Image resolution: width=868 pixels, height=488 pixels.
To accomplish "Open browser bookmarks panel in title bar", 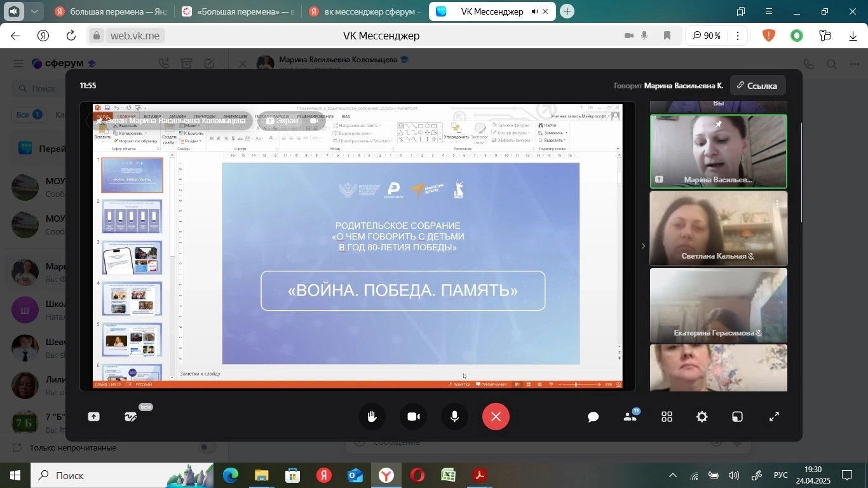I will coord(741,11).
